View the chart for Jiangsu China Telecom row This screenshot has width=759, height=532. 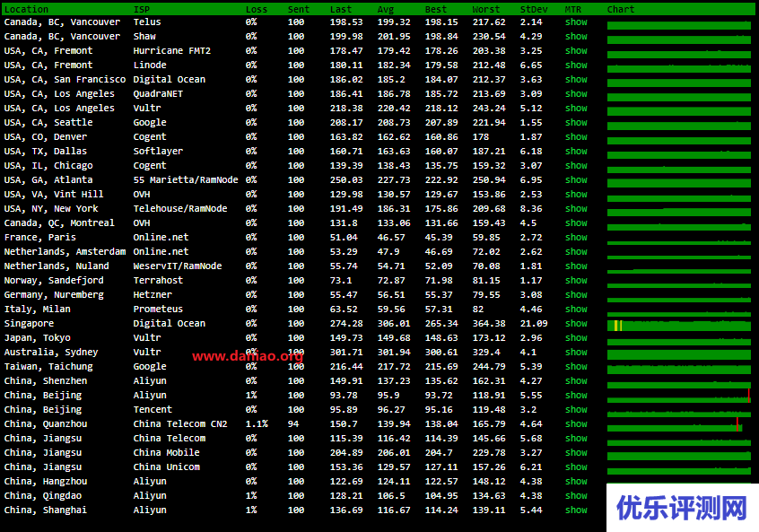point(679,441)
